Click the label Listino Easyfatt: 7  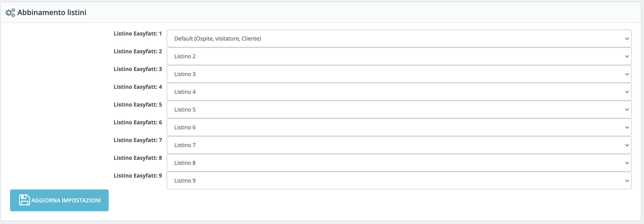click(x=138, y=140)
